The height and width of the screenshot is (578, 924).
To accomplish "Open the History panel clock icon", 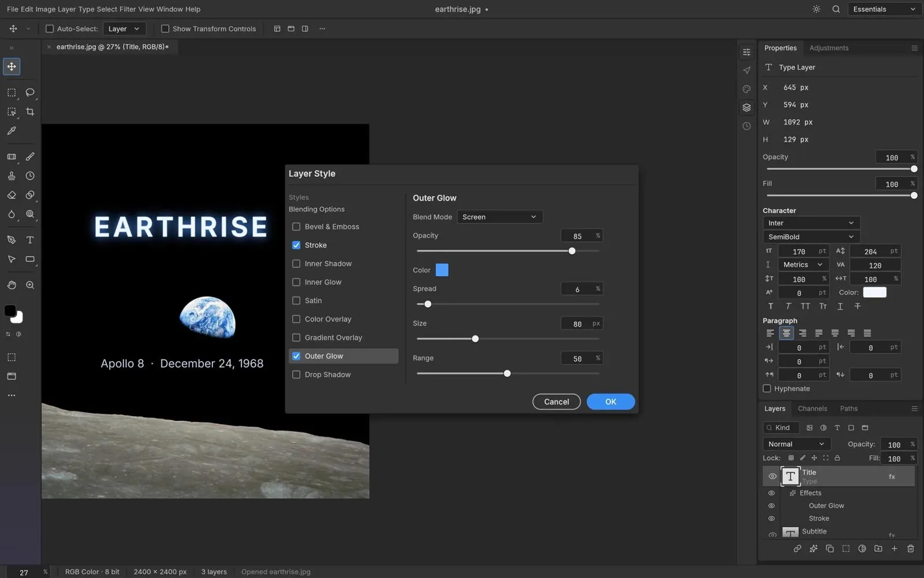I will [x=747, y=126].
